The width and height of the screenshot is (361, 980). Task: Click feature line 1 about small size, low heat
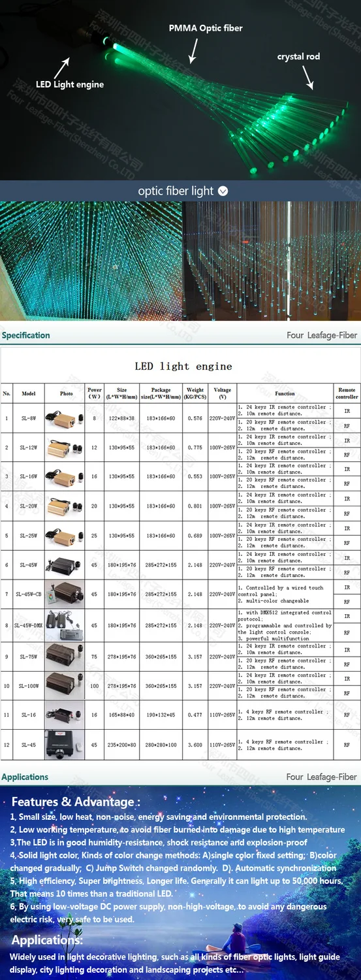click(x=158, y=817)
